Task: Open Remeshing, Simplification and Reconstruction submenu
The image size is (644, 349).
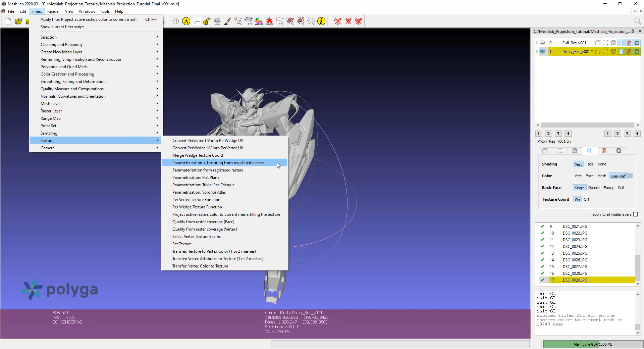Action: [96, 59]
